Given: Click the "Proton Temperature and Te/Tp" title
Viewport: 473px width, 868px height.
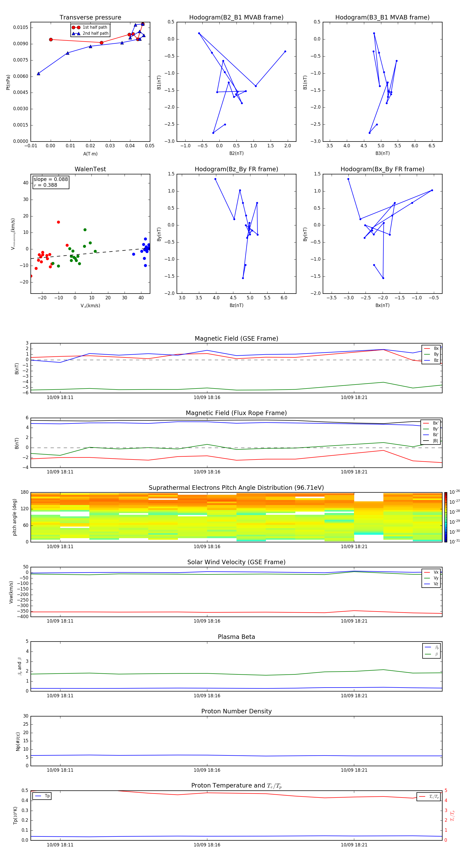Looking at the screenshot, I should (x=236, y=786).
